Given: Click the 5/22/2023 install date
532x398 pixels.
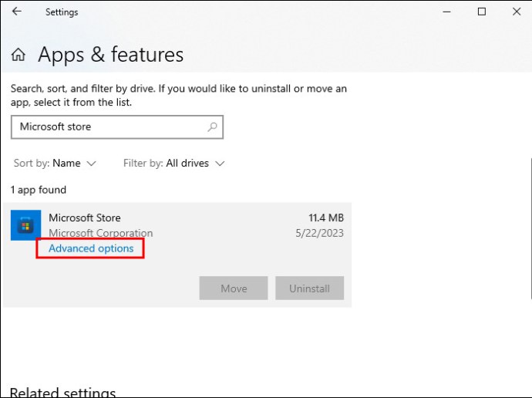Looking at the screenshot, I should pos(319,233).
